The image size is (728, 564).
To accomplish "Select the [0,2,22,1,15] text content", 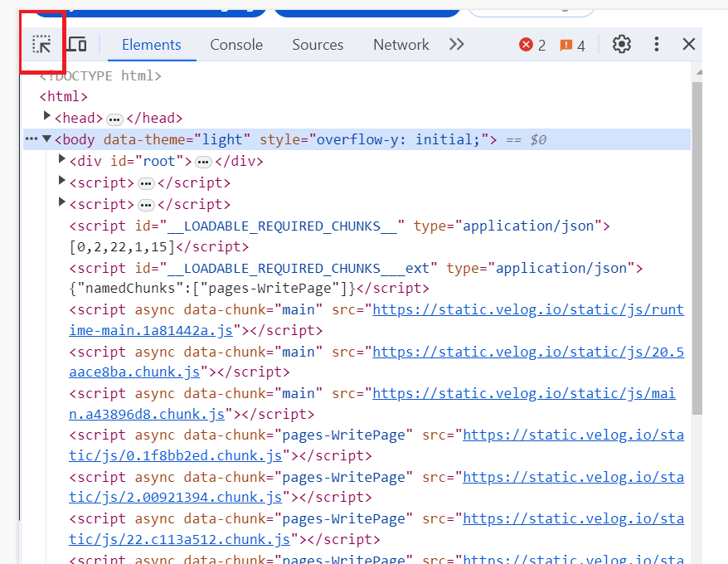I will [122, 247].
